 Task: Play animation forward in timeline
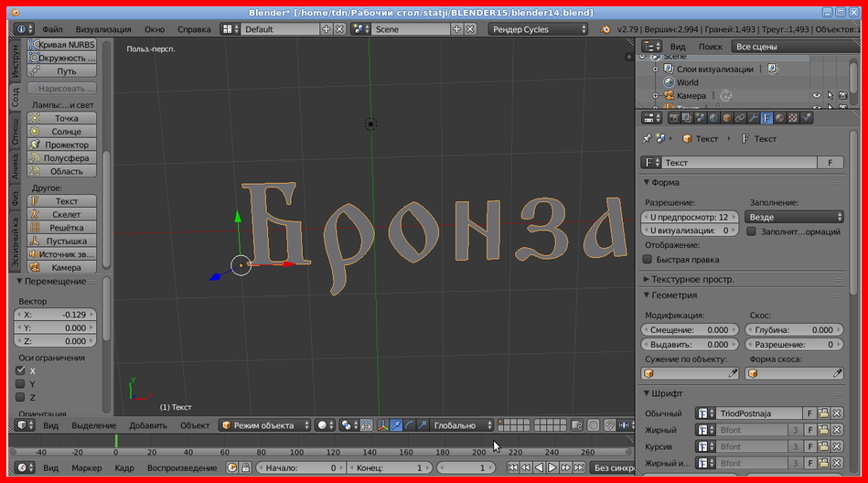coord(552,467)
